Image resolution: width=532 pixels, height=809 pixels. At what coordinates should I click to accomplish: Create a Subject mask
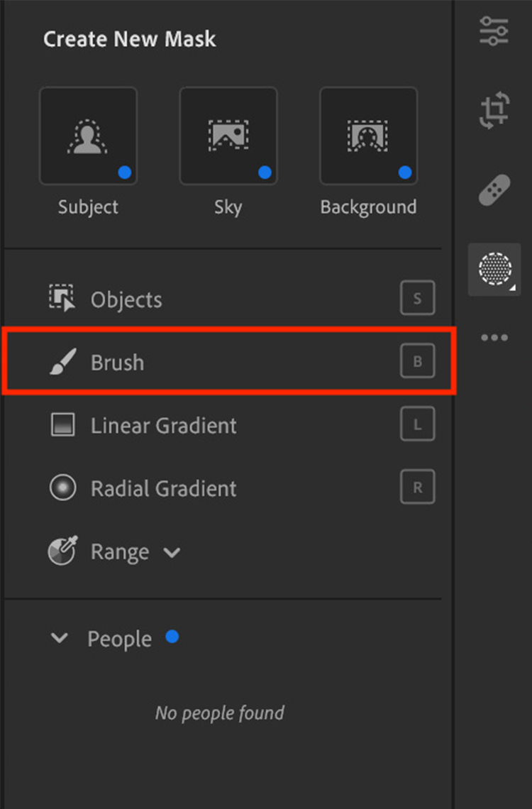point(88,136)
